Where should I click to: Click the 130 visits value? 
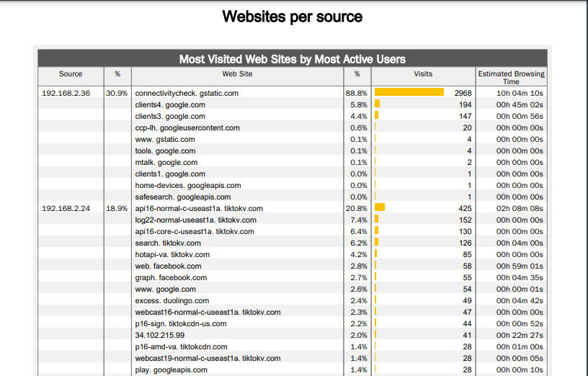465,232
